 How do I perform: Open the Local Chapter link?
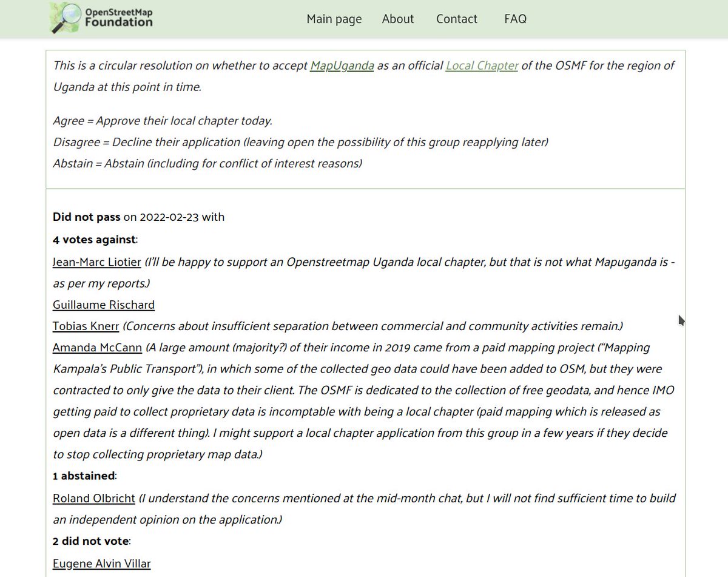(x=482, y=66)
